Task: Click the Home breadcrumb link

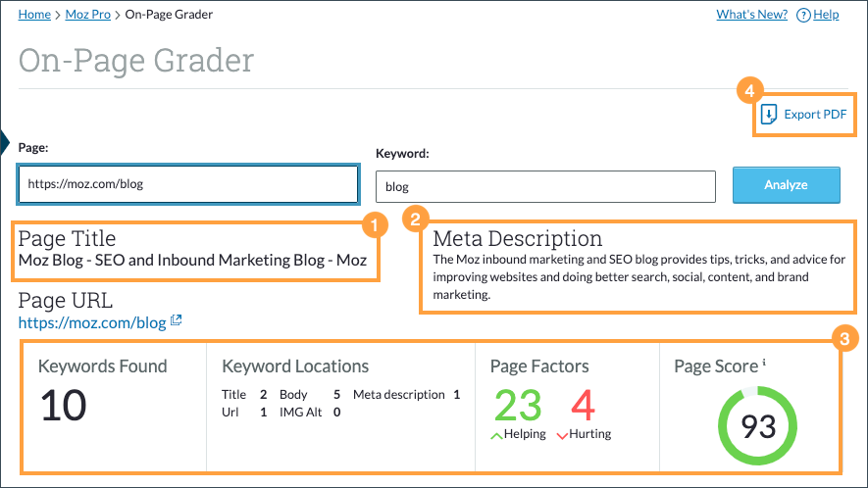Action: click(34, 15)
